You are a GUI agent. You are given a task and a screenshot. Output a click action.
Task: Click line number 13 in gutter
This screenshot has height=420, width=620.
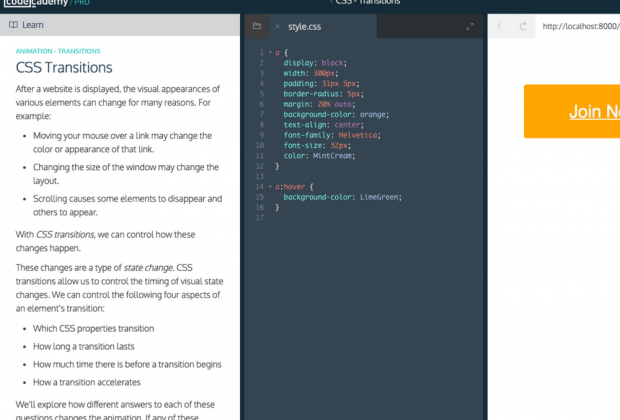pos(260,176)
